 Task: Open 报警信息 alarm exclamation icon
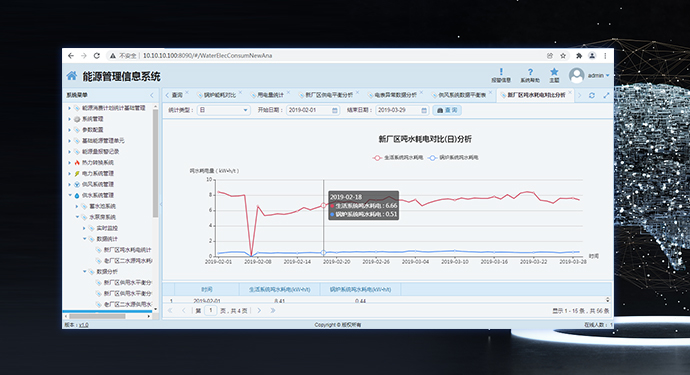[501, 72]
